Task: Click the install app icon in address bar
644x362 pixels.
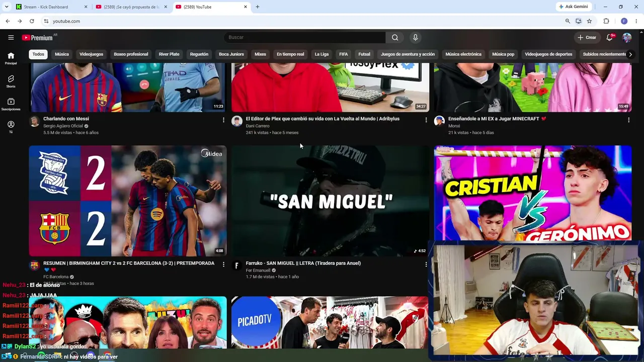Action: coord(579,21)
